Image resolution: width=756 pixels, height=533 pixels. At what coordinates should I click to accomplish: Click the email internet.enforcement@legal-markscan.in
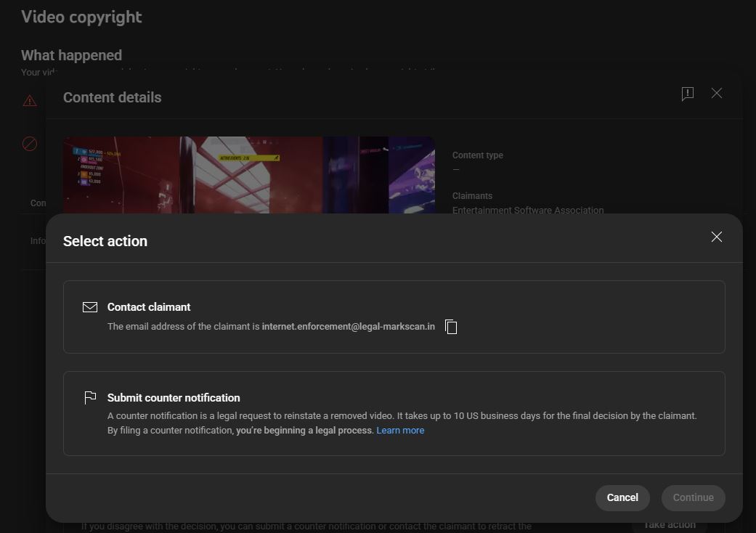[x=348, y=326]
